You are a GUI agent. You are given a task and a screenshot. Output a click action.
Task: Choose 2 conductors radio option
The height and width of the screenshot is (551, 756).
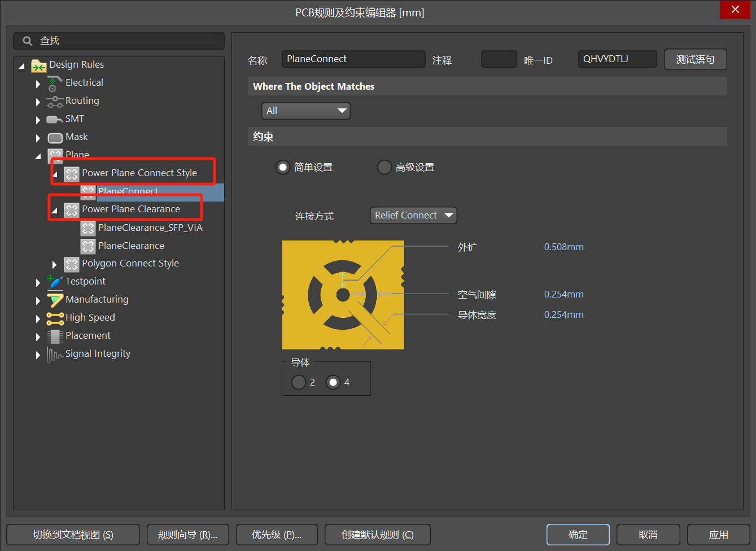click(298, 382)
